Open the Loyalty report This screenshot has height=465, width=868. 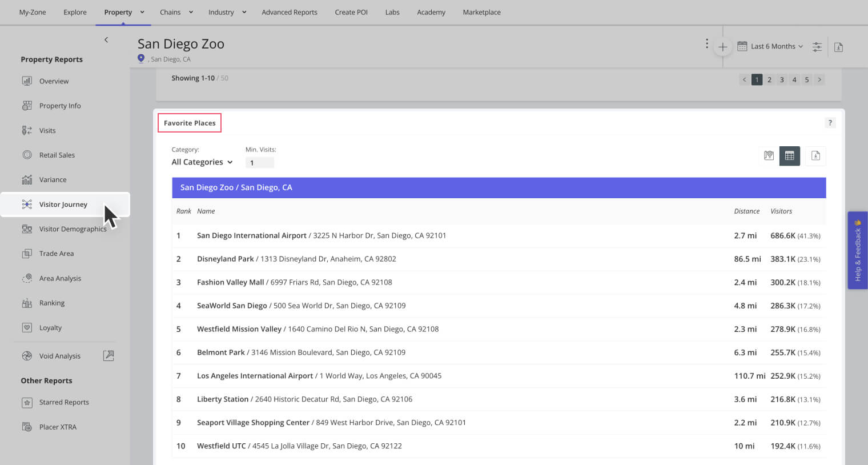(50, 328)
